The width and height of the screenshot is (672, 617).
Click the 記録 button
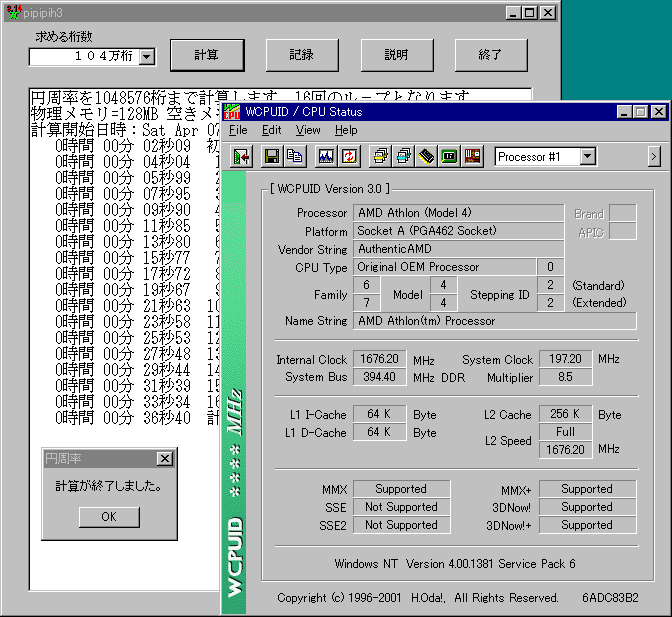tap(301, 55)
